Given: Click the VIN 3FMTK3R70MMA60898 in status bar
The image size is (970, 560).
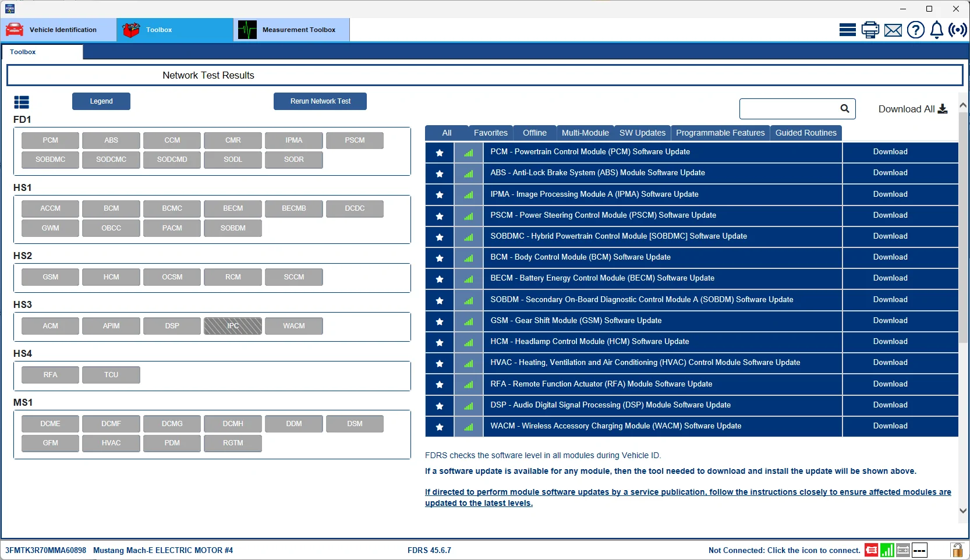Looking at the screenshot, I should (x=45, y=550).
